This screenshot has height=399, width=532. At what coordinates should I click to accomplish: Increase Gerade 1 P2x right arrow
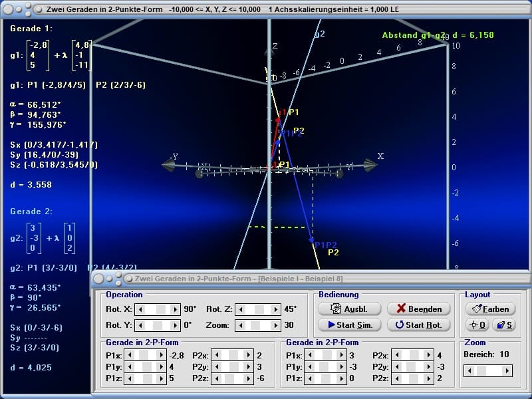248,355
